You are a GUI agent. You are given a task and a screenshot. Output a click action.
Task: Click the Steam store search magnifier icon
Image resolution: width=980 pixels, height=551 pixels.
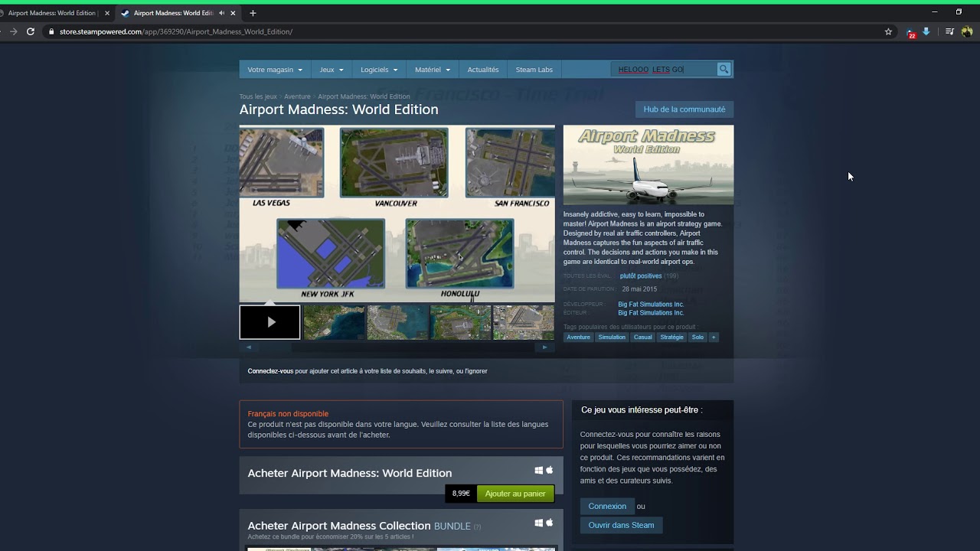[724, 70]
